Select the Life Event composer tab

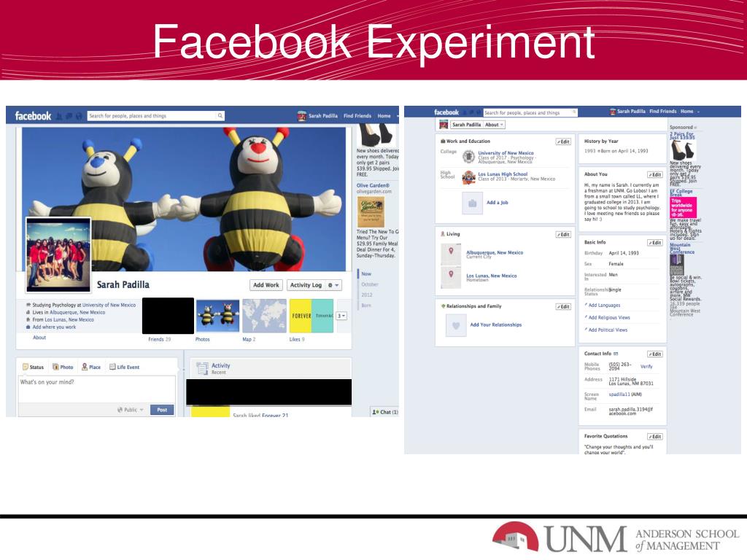tap(124, 367)
